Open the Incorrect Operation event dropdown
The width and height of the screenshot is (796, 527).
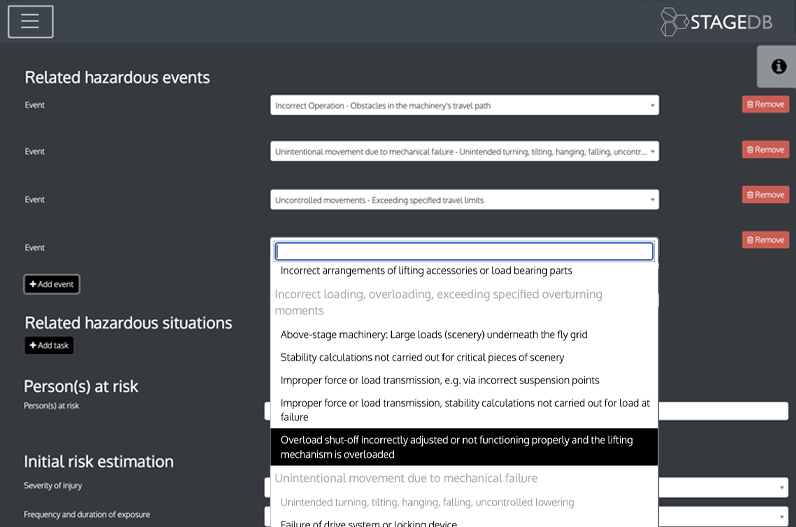[464, 105]
